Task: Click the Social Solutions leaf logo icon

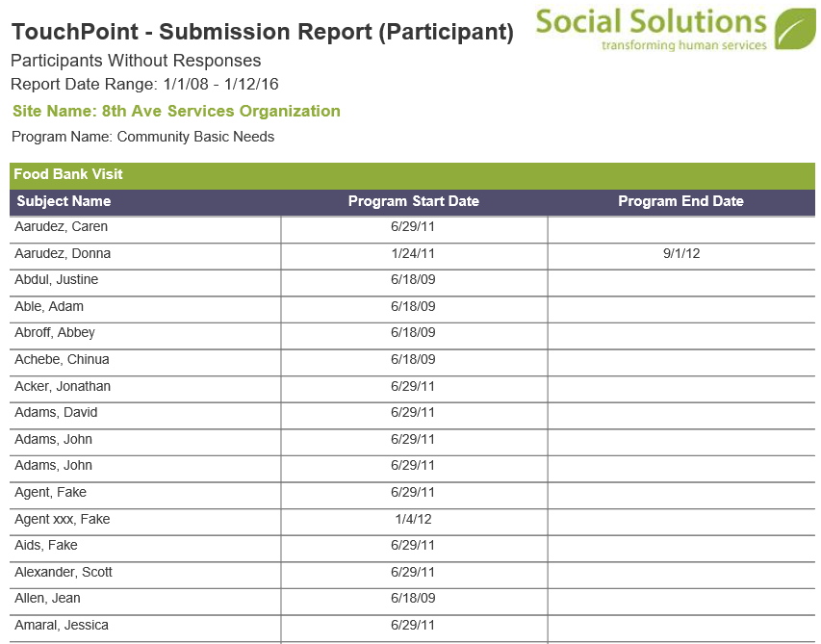Action: tap(794, 29)
